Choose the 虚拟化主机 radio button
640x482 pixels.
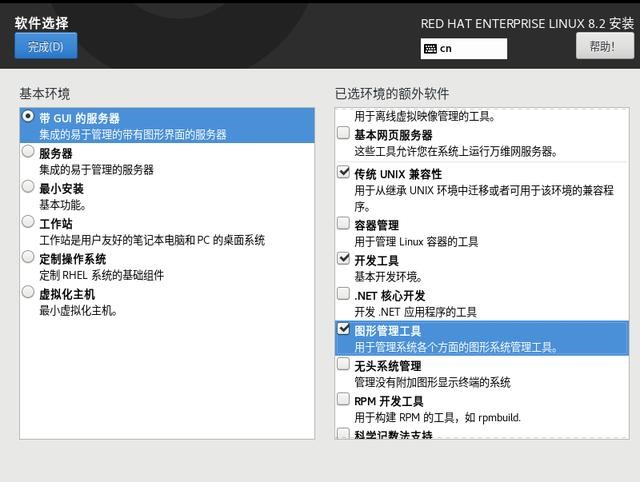tap(28, 292)
